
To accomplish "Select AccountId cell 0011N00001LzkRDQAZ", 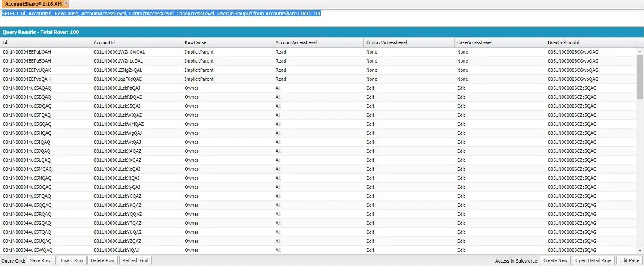I will tap(136, 97).
